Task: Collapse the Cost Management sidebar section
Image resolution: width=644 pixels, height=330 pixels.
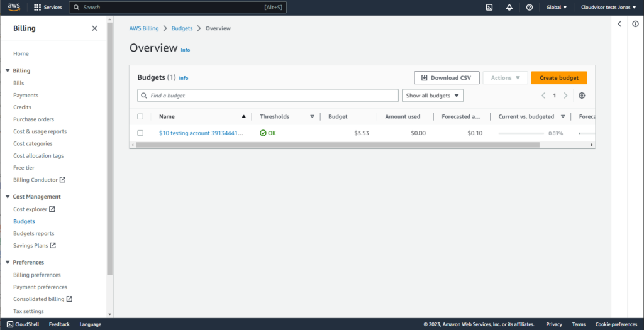Action: click(x=8, y=197)
